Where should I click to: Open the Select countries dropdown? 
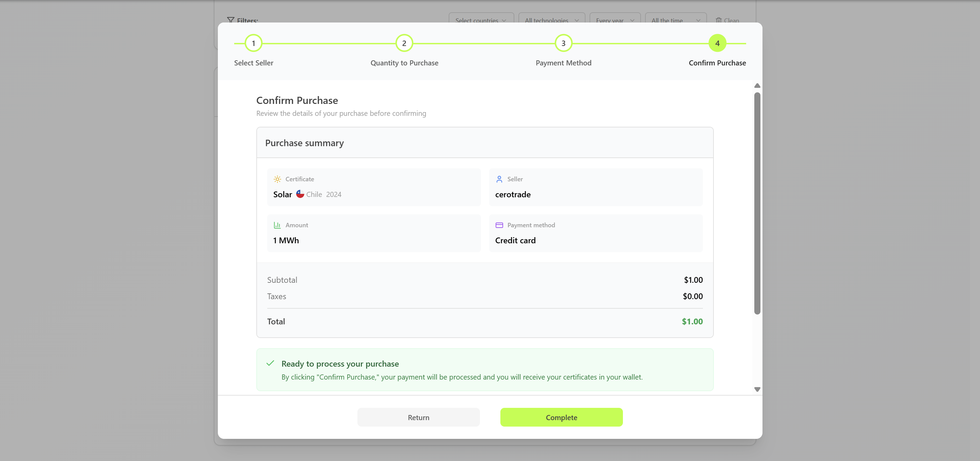click(481, 20)
